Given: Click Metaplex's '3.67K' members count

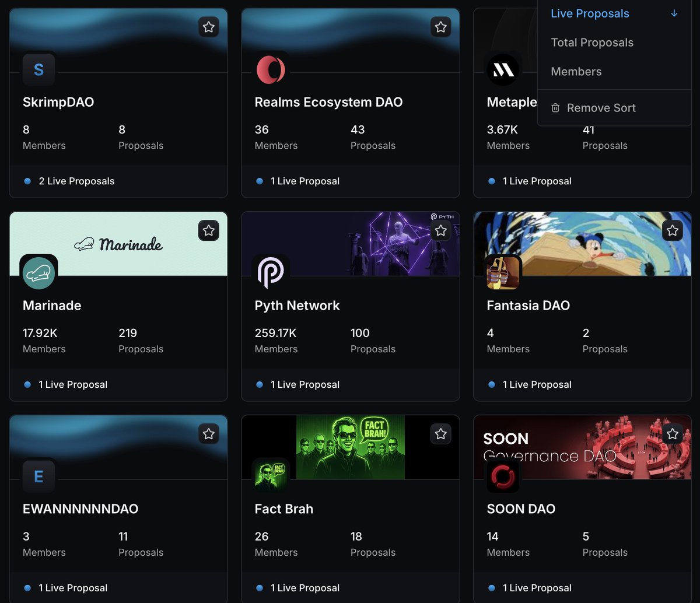Looking at the screenshot, I should pyautogui.click(x=502, y=129).
